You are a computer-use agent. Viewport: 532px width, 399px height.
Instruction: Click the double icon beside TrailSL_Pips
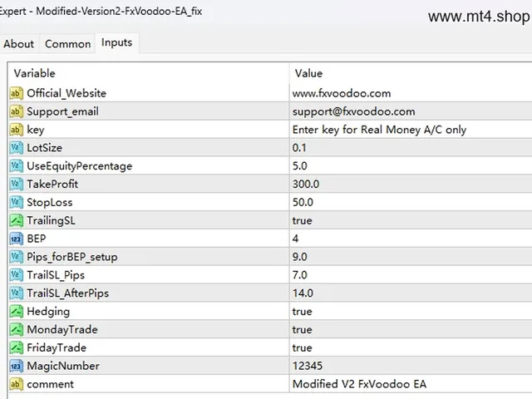coord(17,275)
